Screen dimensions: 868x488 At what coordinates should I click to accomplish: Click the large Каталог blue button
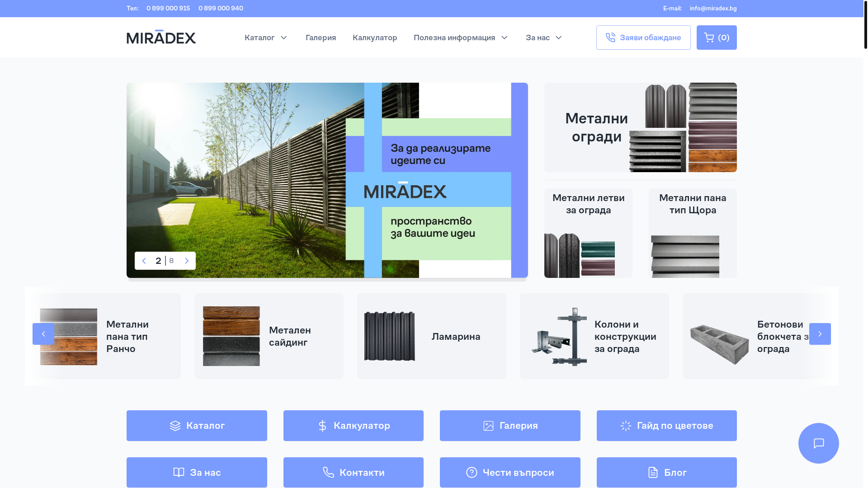[197, 426]
